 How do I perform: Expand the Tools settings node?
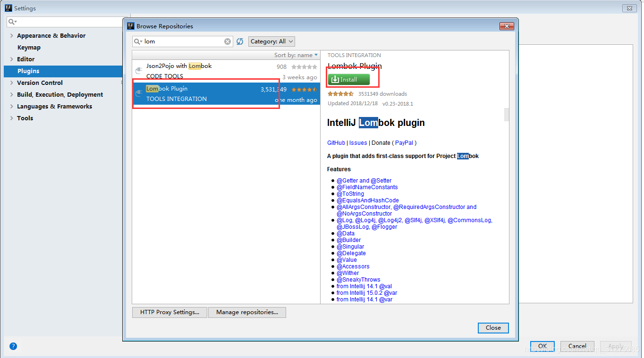pyautogui.click(x=12, y=118)
